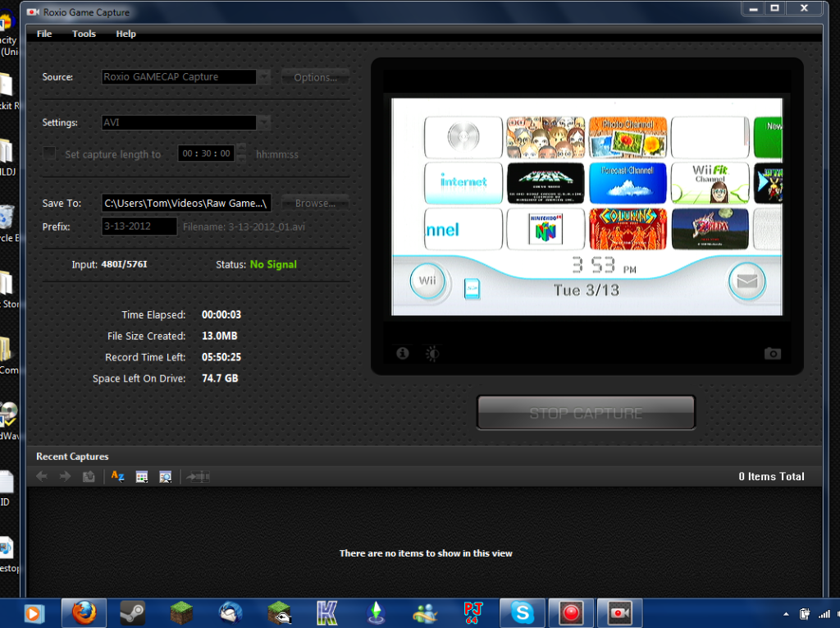The height and width of the screenshot is (628, 840).
Task: Click the No Signal status text
Action: 273,264
